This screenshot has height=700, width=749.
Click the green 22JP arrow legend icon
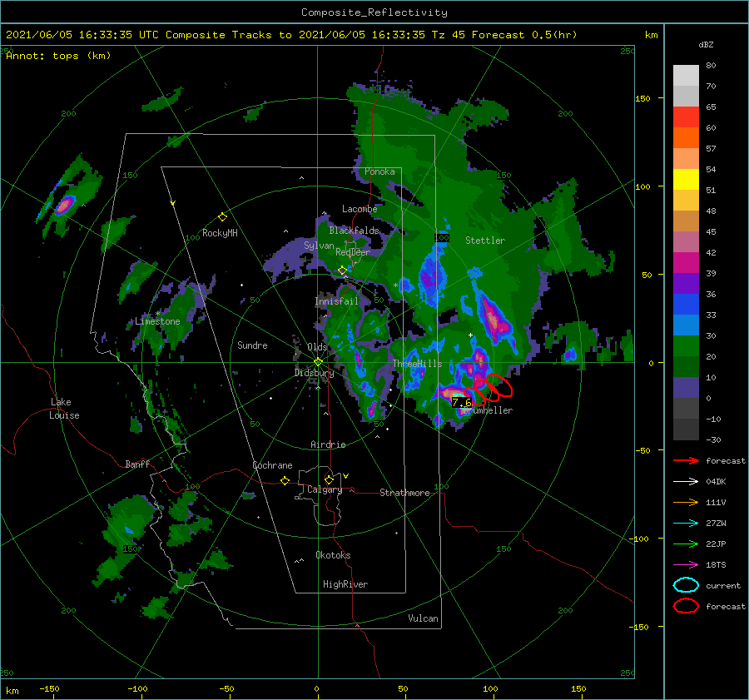pos(686,544)
